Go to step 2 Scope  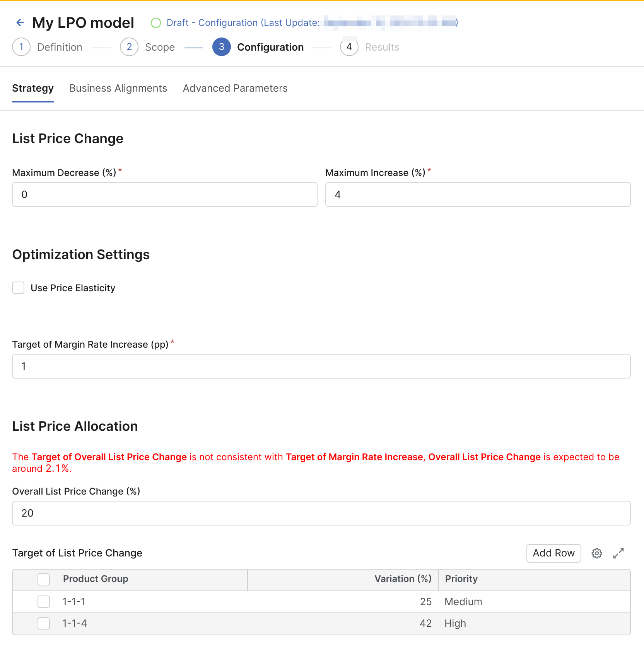click(129, 47)
